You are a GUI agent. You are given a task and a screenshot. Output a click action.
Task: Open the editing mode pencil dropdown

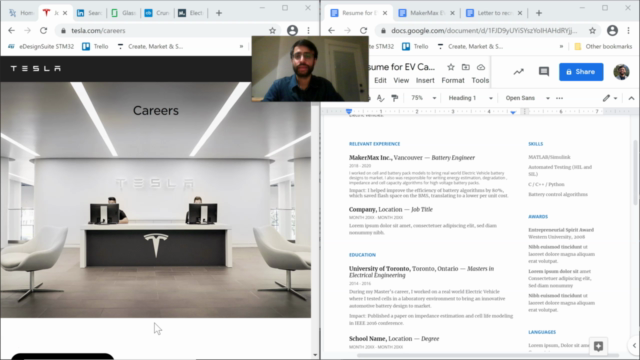tap(610, 98)
